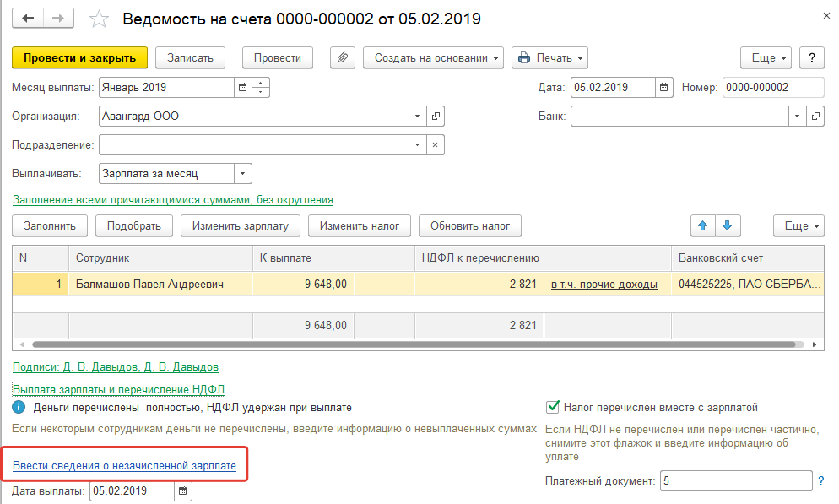Click the Платежный документ input field

coord(734,480)
